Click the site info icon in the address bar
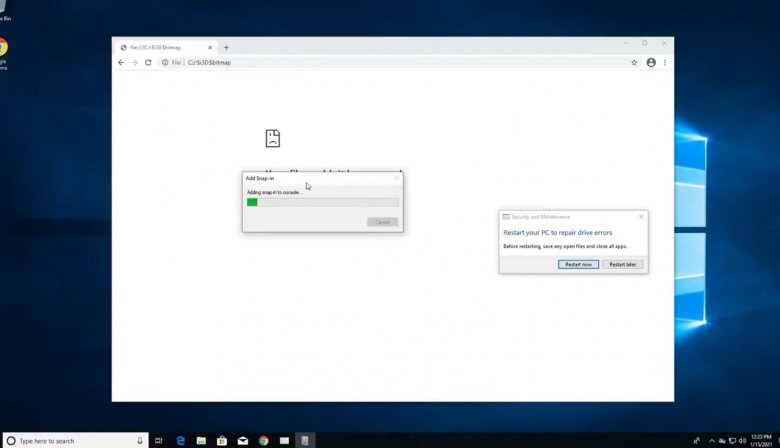Screen dimensions: 780x448 [165, 62]
